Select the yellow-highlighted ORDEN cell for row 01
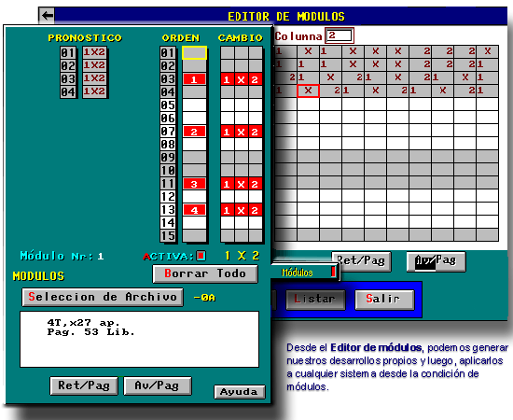 (194, 52)
